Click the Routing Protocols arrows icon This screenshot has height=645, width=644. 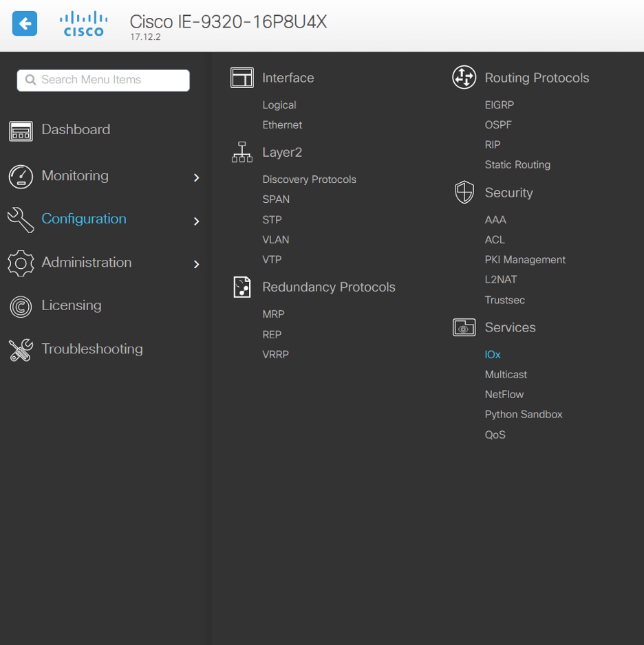[464, 77]
